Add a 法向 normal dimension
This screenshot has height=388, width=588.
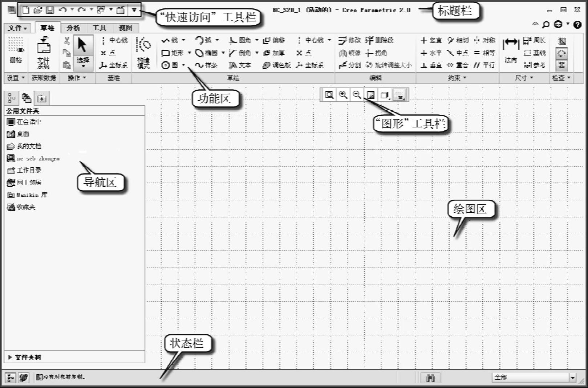point(511,50)
